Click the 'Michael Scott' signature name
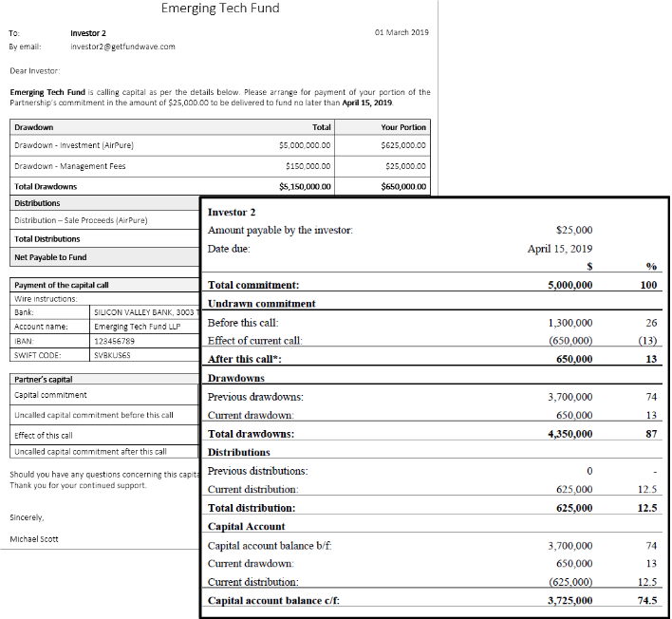This screenshot has width=672, height=619. click(34, 539)
